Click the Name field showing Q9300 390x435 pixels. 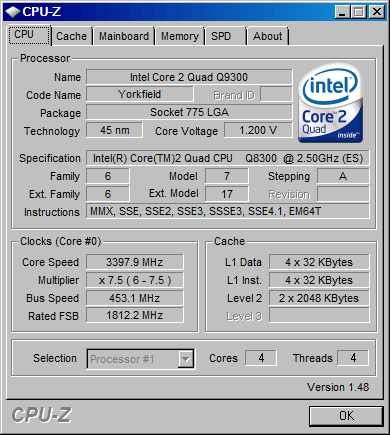click(x=189, y=77)
